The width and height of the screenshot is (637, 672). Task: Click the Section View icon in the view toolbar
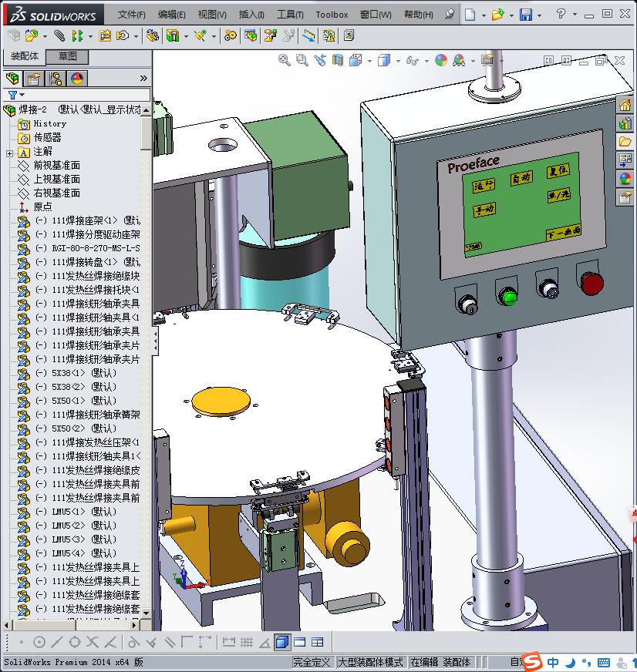[x=338, y=60]
